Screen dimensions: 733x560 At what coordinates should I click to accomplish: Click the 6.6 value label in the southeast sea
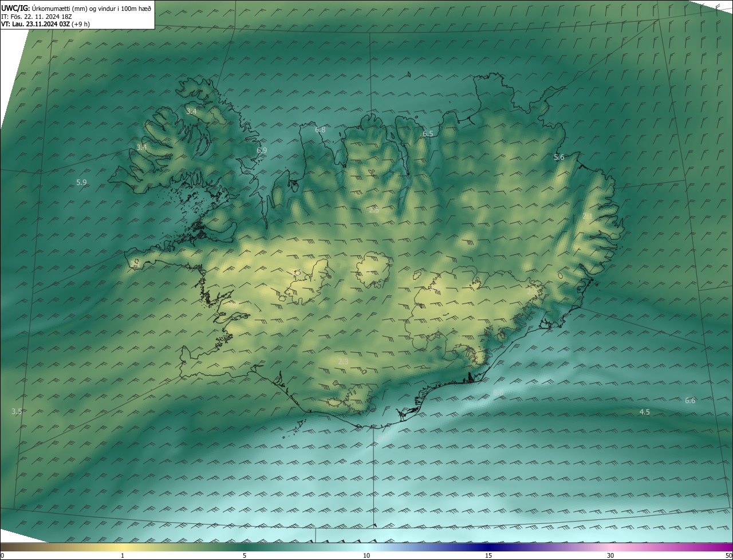click(x=690, y=401)
